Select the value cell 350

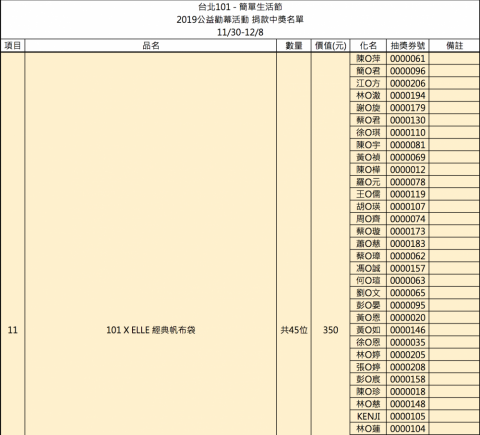(331, 330)
